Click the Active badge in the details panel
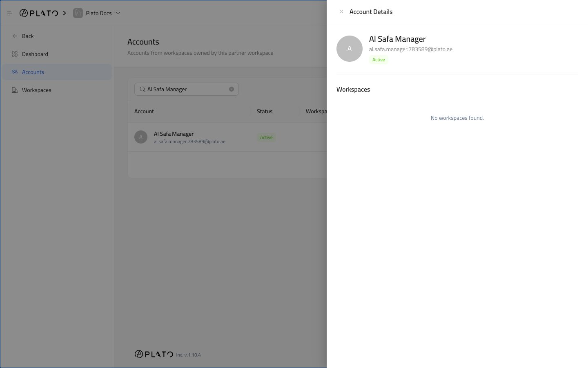The width and height of the screenshot is (588, 368). tap(379, 60)
